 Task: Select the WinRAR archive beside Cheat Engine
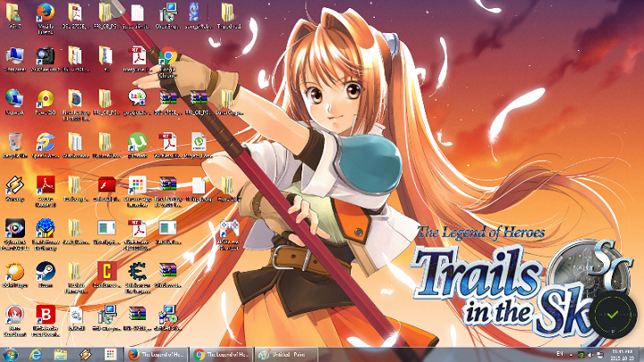point(168,274)
